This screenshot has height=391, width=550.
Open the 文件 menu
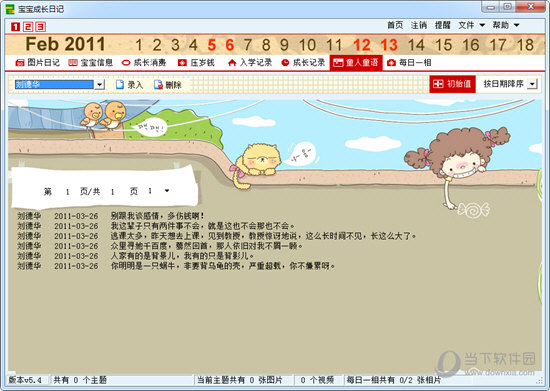point(471,25)
